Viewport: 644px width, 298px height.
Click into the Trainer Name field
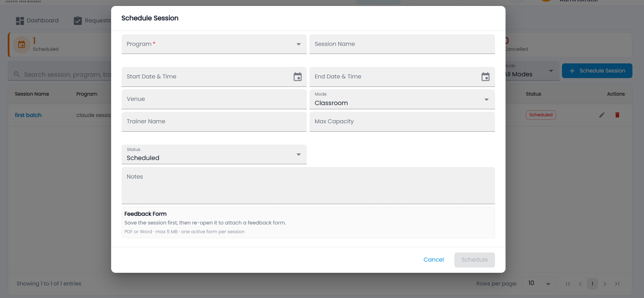pos(214,122)
